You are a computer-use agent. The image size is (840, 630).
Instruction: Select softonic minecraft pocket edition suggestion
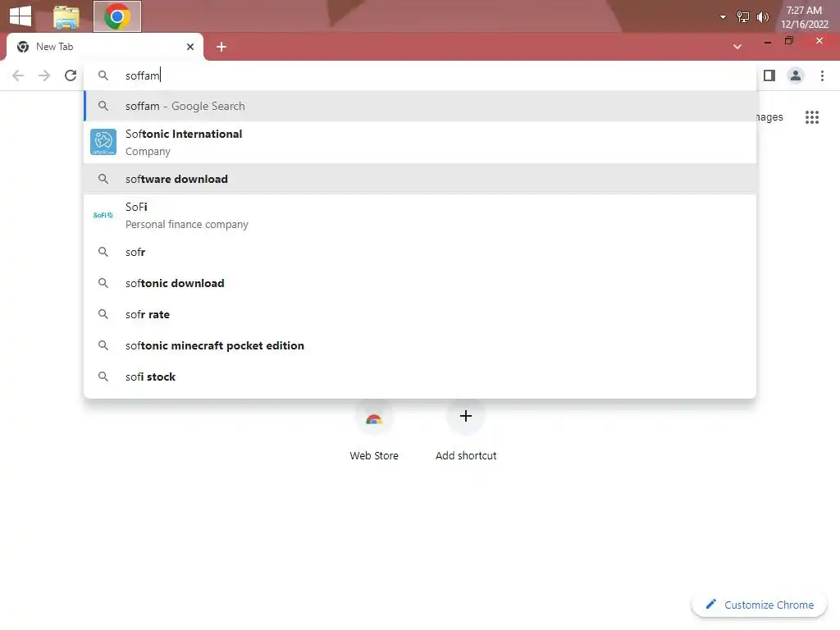click(420, 345)
